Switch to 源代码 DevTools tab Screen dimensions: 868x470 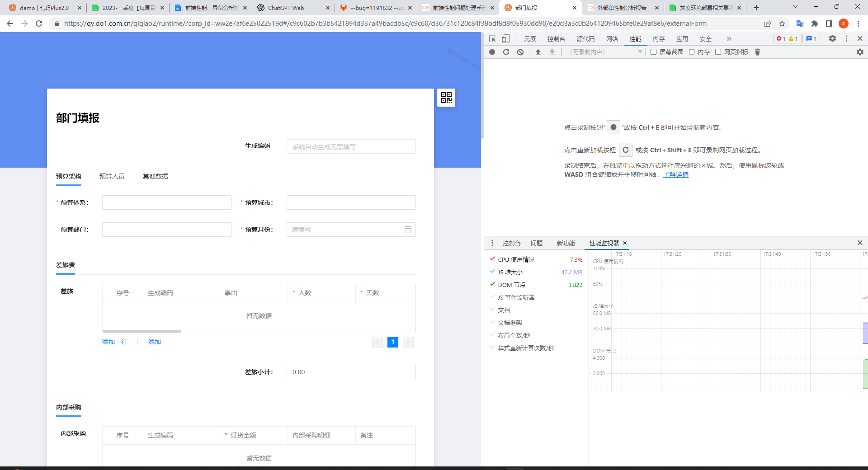coord(585,39)
